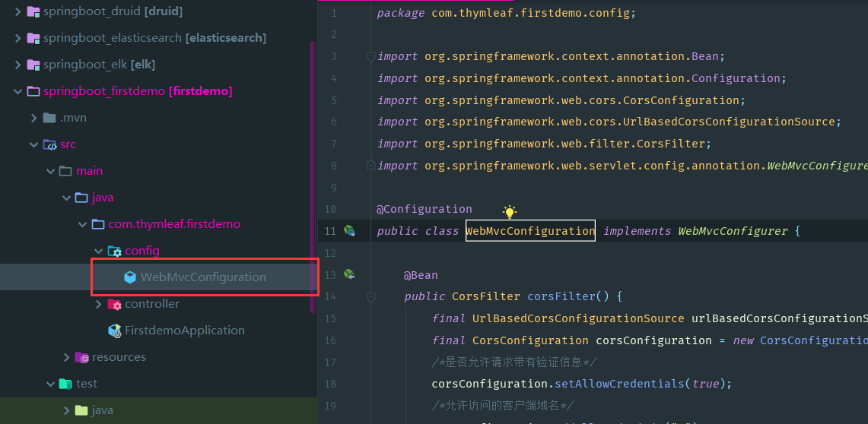
Task: Click the controller package icon
Action: click(x=114, y=304)
